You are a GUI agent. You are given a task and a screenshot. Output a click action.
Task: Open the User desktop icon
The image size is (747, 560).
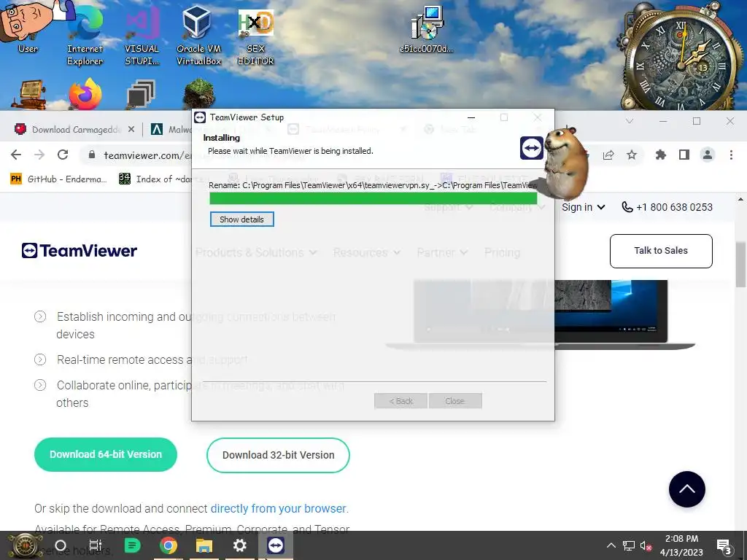pyautogui.click(x=28, y=27)
